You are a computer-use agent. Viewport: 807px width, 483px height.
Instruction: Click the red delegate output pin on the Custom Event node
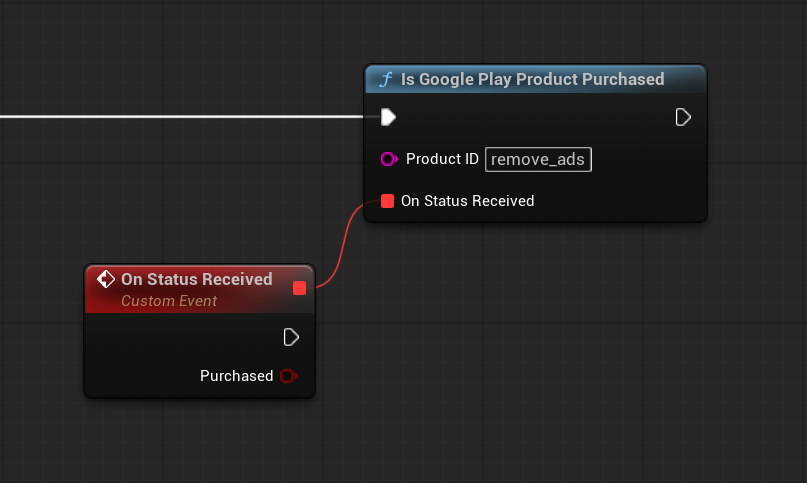click(299, 288)
